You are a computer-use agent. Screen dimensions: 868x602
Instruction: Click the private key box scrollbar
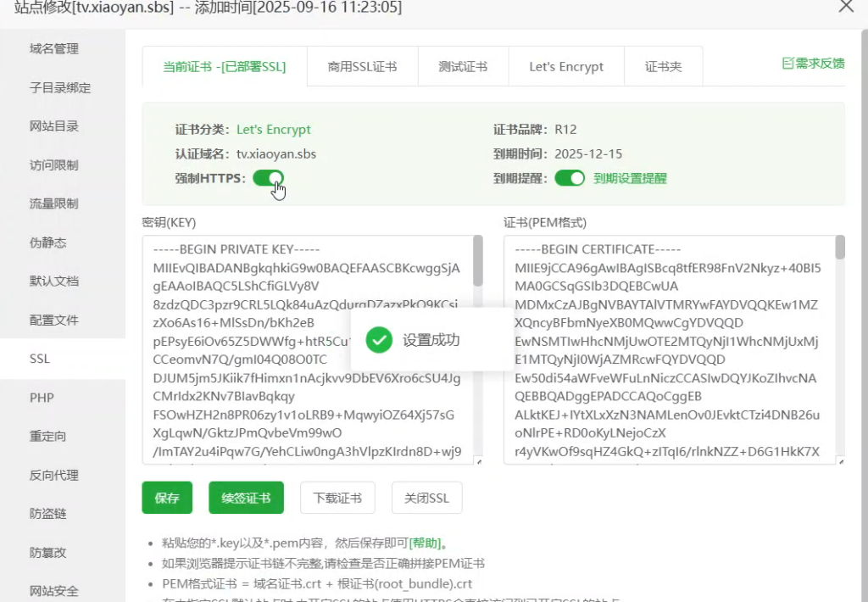coord(477,261)
